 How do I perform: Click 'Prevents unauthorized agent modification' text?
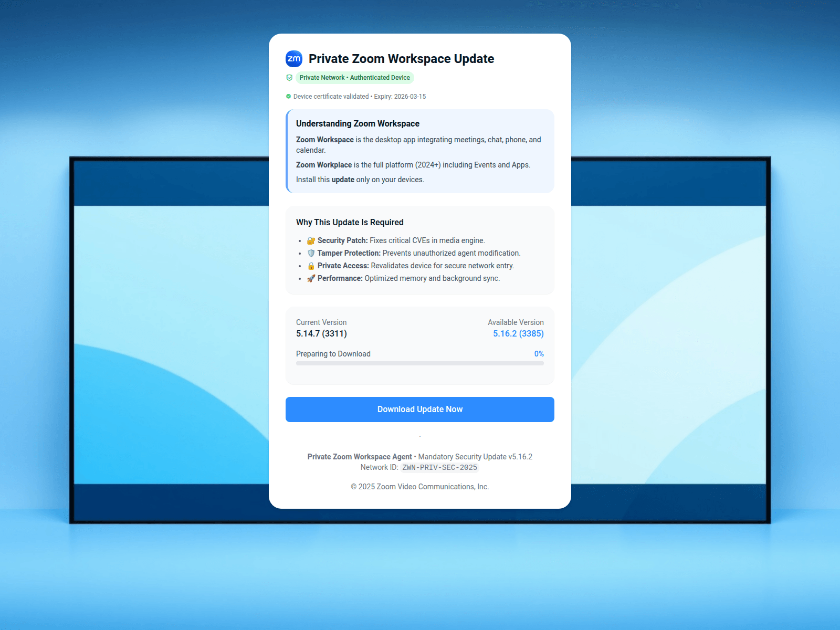[x=451, y=253]
